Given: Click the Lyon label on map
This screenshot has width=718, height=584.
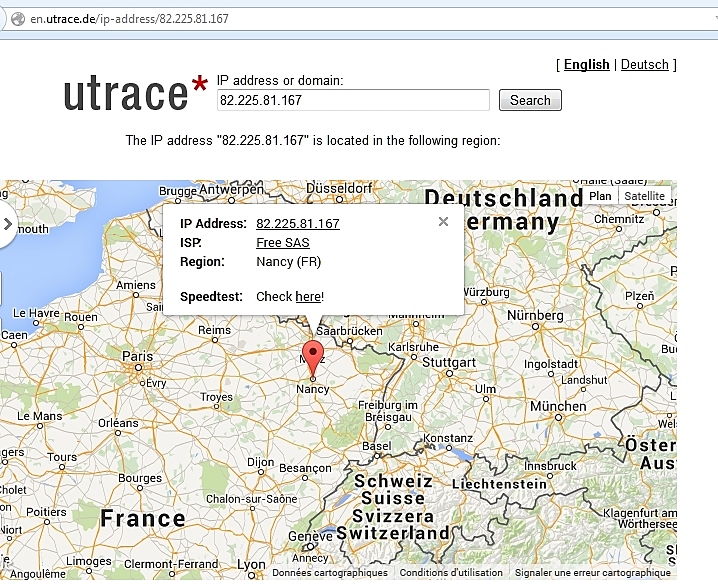Looking at the screenshot, I should [251, 564].
